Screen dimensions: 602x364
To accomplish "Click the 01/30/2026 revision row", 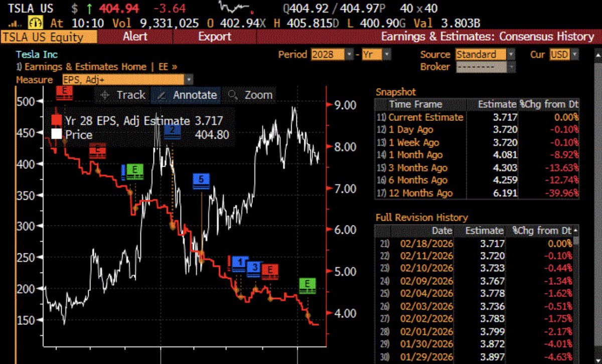I will point(474,344).
